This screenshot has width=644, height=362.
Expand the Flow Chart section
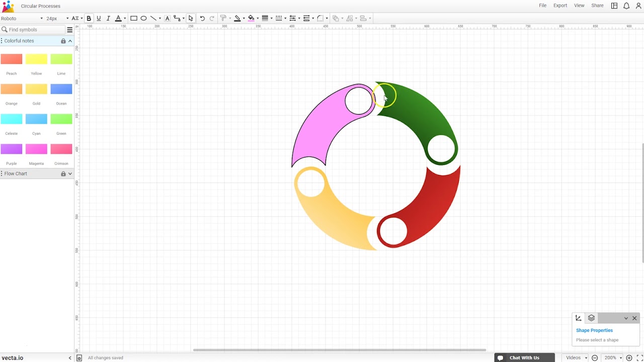click(70, 173)
